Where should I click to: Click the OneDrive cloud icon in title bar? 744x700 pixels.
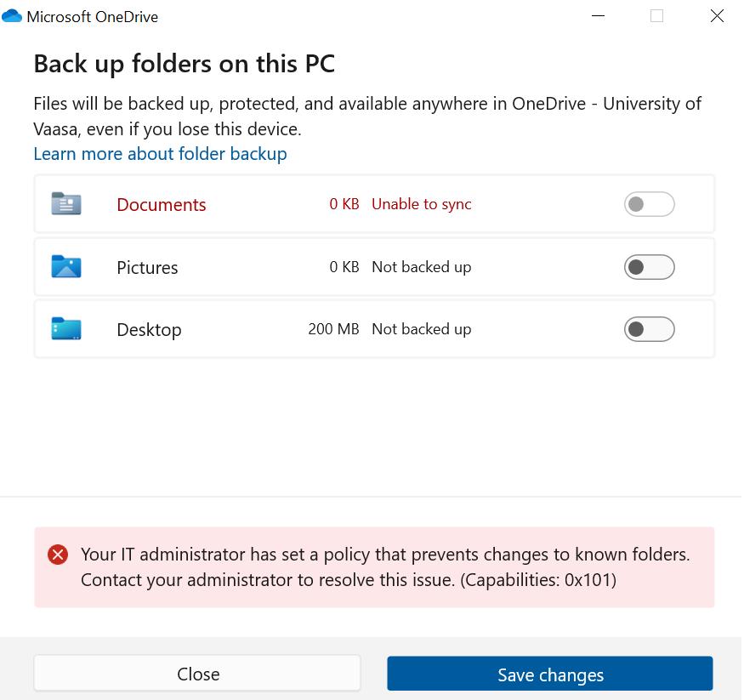[12, 16]
